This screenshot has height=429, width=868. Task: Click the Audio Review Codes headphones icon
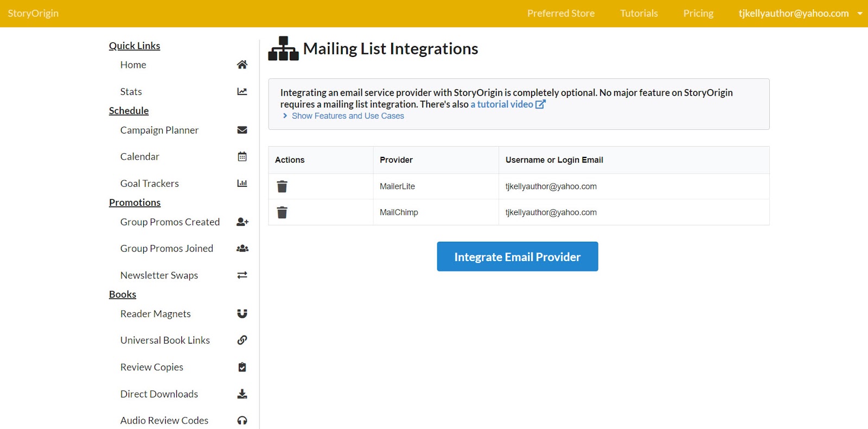coord(242,421)
